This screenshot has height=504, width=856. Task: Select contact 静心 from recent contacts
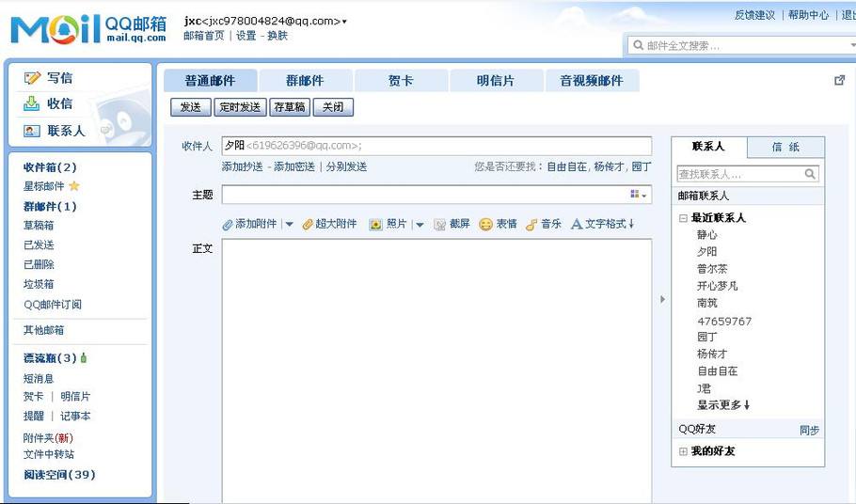707,235
